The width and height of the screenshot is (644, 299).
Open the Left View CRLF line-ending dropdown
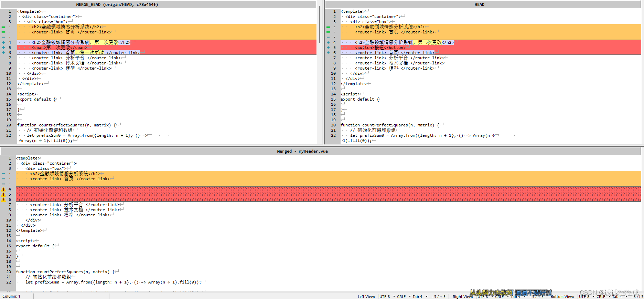404,296
